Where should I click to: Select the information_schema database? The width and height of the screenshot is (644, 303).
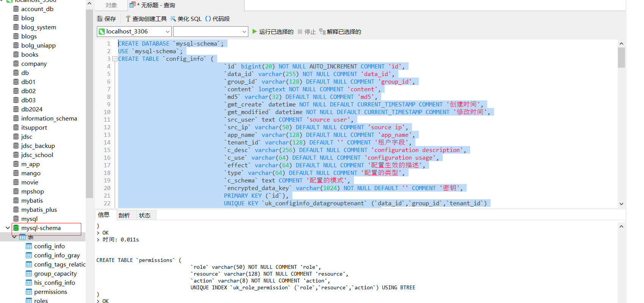(x=49, y=118)
